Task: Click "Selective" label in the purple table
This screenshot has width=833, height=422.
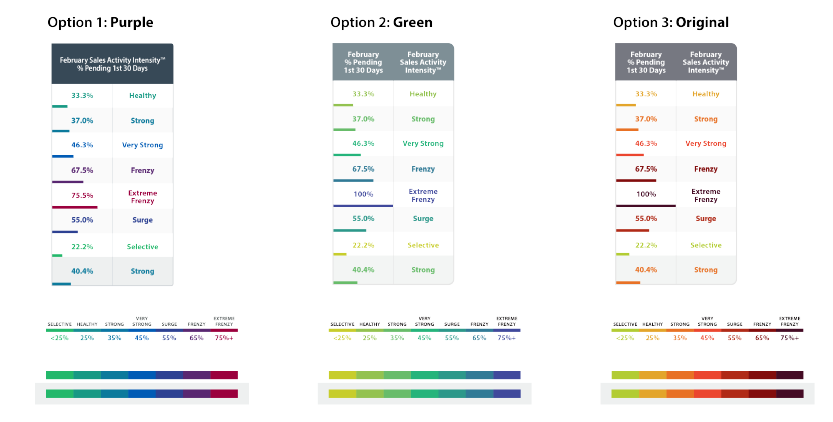Action: [143, 247]
